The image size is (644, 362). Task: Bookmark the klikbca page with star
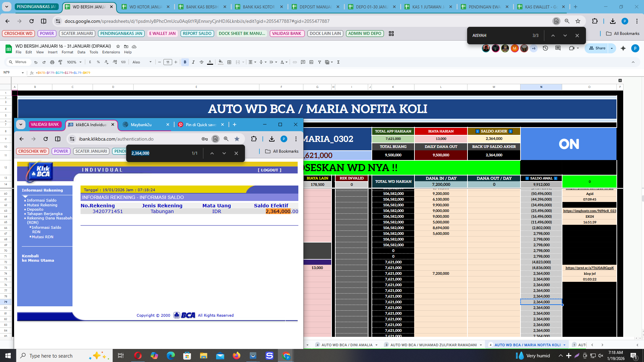tap(237, 139)
